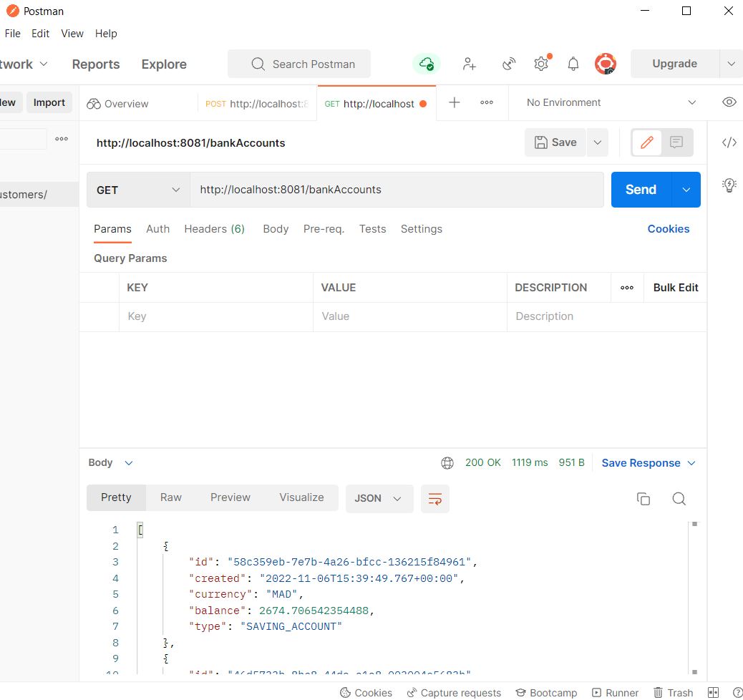
Task: Open the JSON response format dropdown
Action: click(x=379, y=498)
